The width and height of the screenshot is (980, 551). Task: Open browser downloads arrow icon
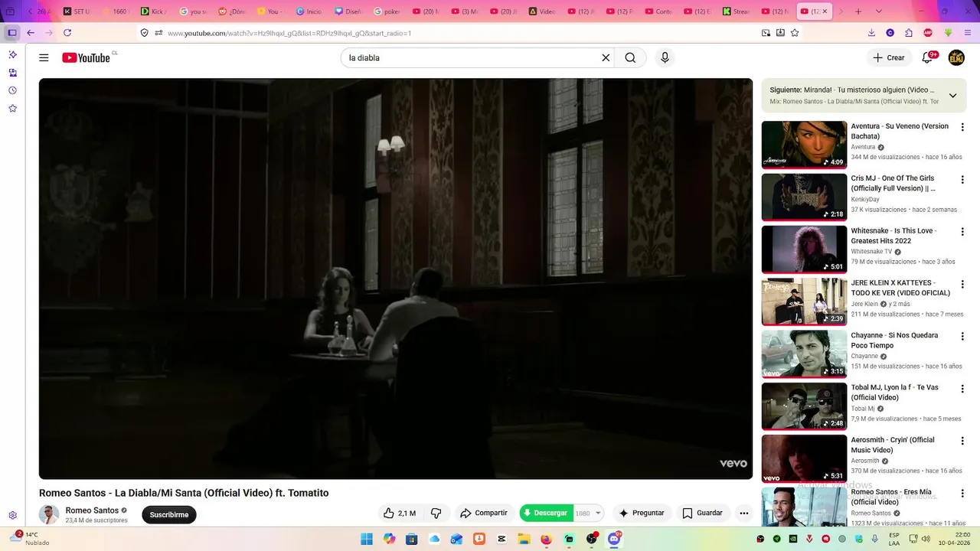(x=871, y=33)
